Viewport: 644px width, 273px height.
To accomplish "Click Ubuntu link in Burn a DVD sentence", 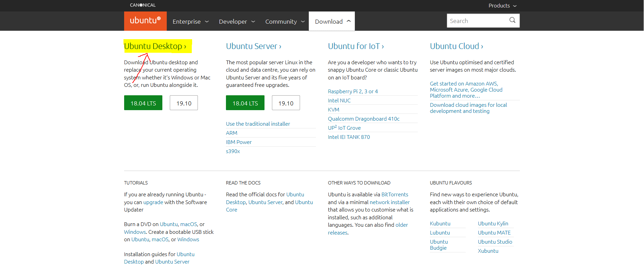I will [169, 224].
